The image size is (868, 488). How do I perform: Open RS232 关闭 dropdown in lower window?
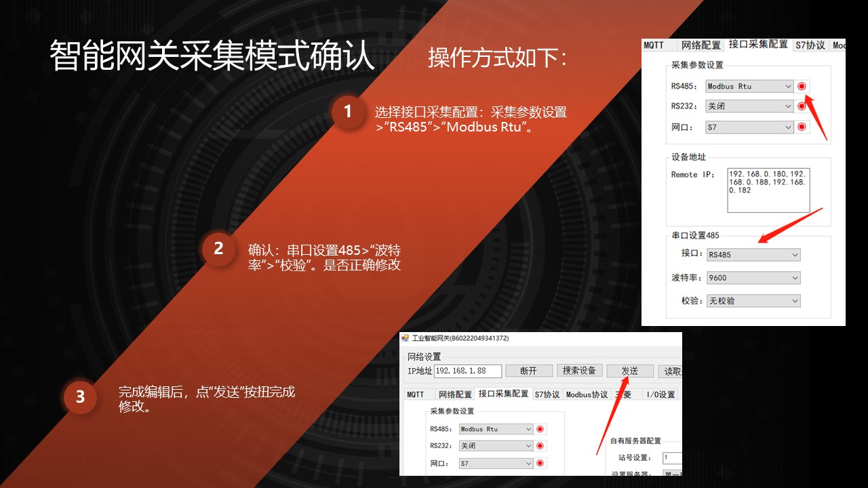tap(496, 446)
